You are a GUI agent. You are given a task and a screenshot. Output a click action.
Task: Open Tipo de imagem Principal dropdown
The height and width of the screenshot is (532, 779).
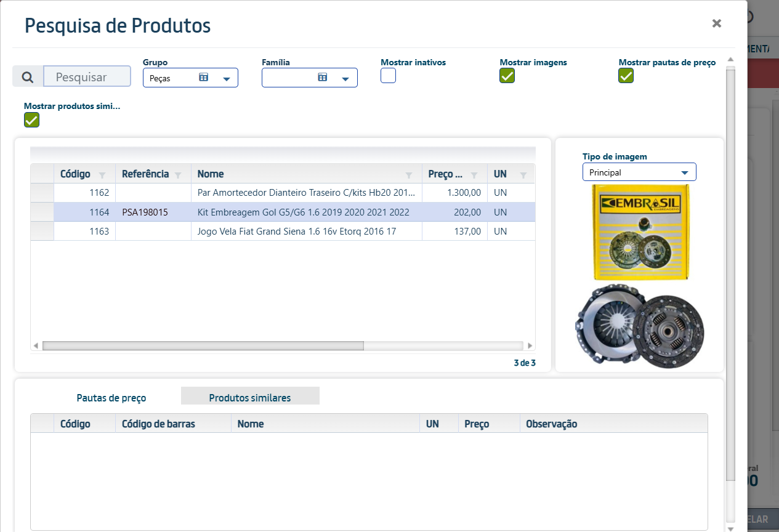pos(639,172)
